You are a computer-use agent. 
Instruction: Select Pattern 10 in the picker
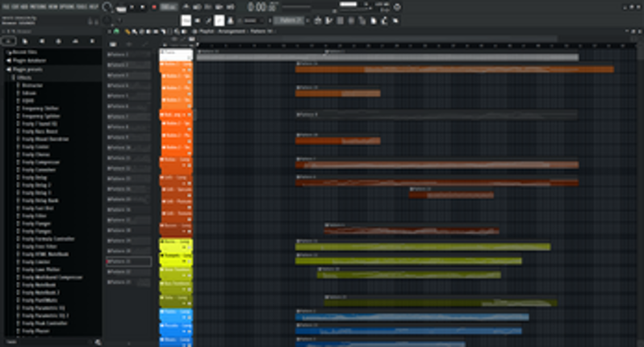[128, 148]
